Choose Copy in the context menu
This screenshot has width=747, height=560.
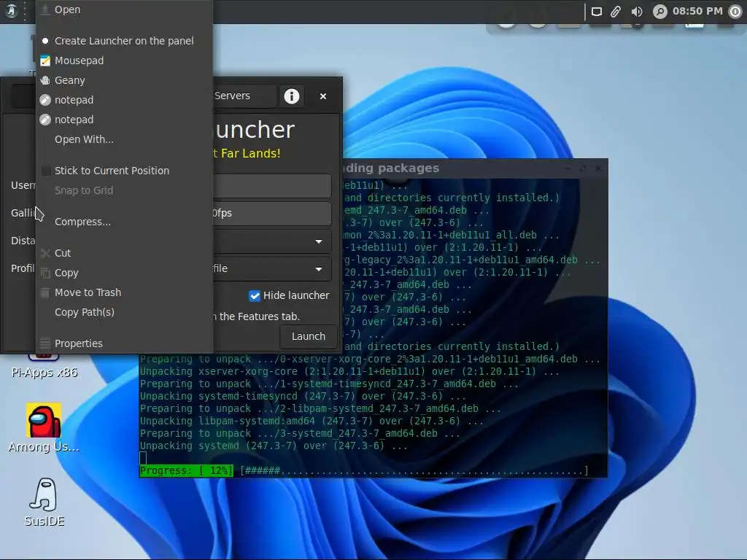coord(124,273)
